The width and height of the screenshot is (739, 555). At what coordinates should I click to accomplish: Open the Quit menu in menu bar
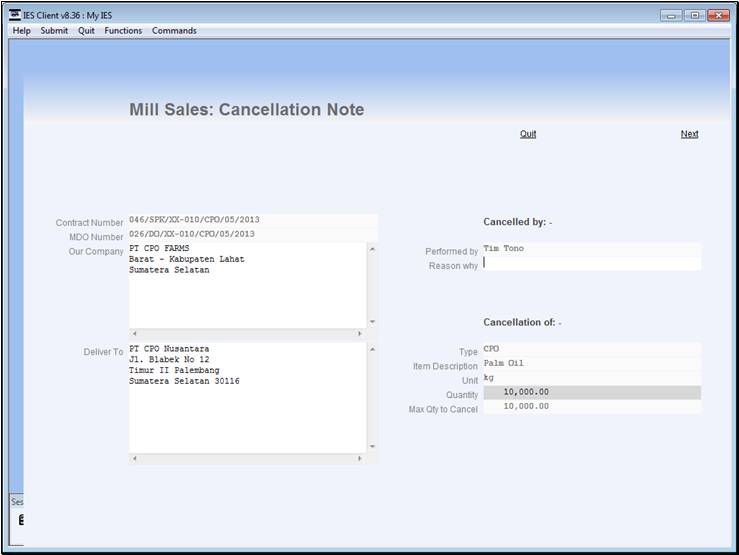pyautogui.click(x=86, y=31)
